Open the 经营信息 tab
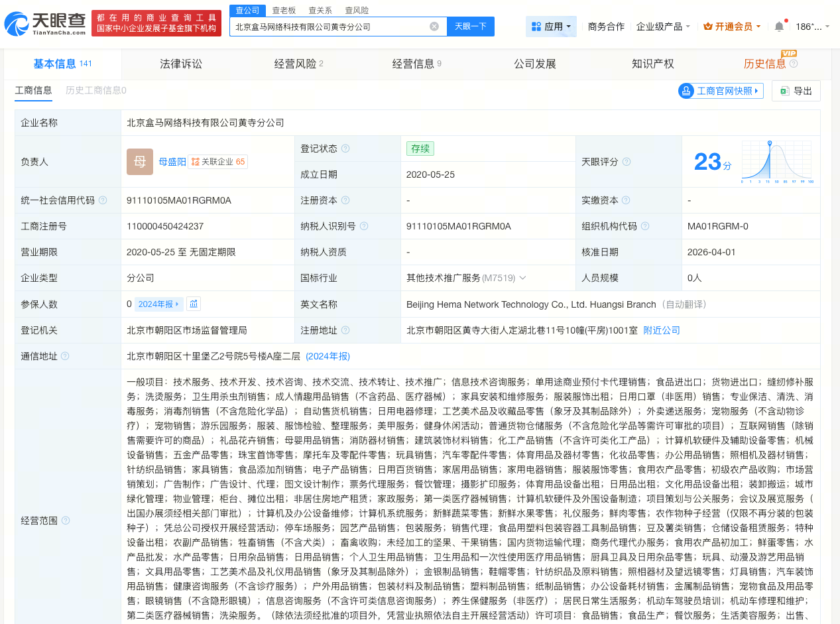The image size is (840, 624). point(416,64)
